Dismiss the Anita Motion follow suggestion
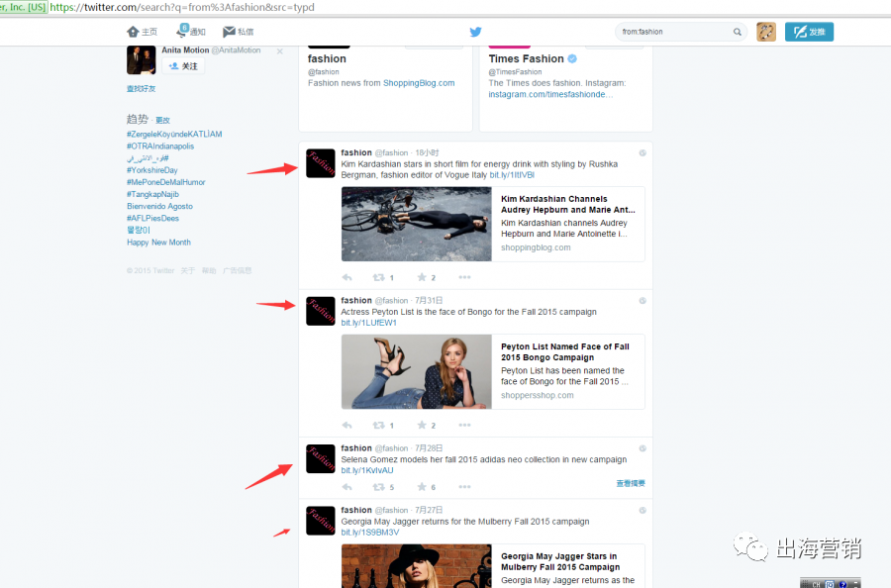Screen dimensions: 891x588 pos(279,51)
